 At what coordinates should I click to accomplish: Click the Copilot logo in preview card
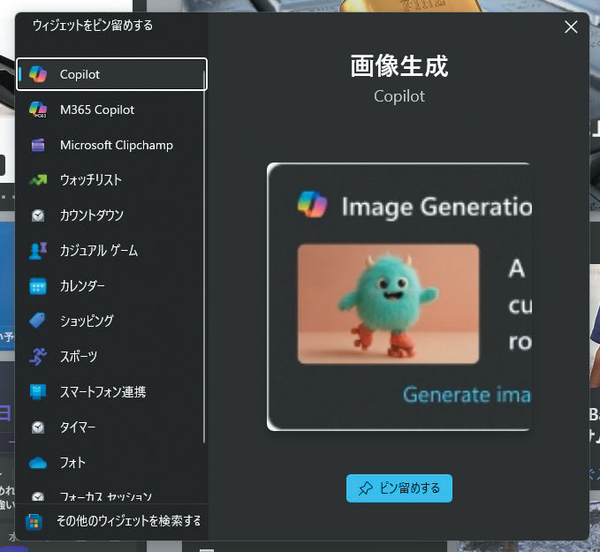[x=312, y=205]
